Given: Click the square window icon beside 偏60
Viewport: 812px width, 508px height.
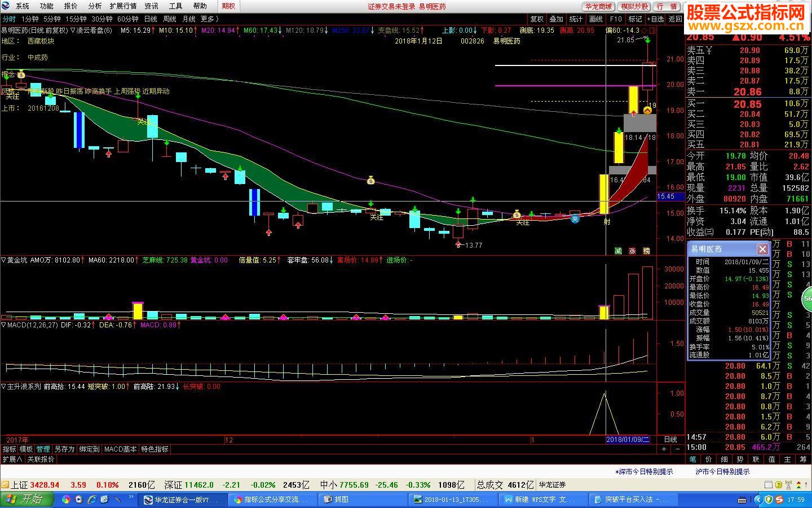Looking at the screenshot, I should pos(652,30).
